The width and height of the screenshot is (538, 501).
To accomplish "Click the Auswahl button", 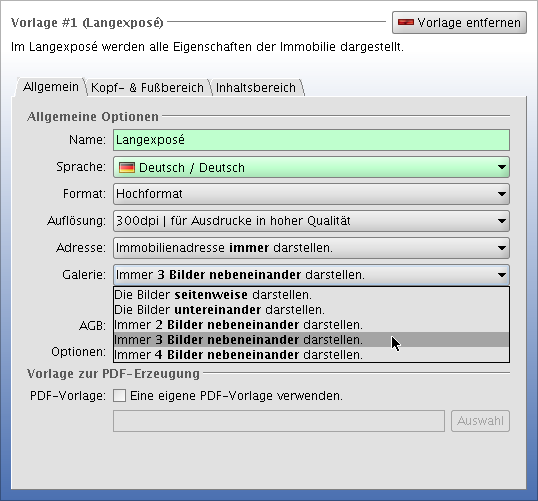I will tap(480, 421).
